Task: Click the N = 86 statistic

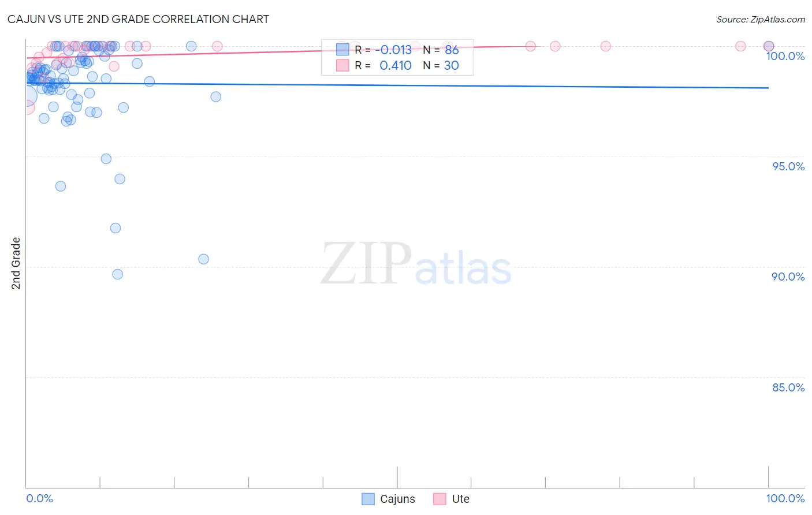Action: click(x=441, y=50)
